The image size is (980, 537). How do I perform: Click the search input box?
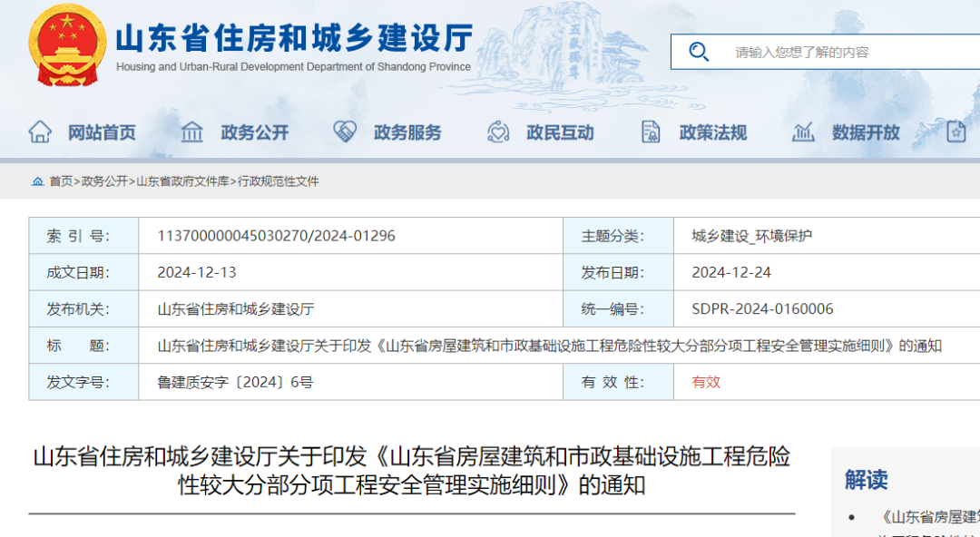tap(826, 52)
